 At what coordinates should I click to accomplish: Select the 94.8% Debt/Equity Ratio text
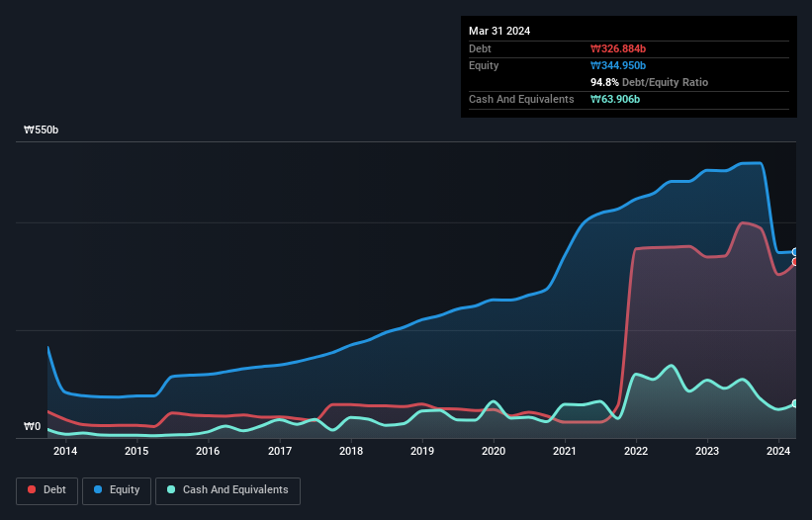tap(649, 82)
